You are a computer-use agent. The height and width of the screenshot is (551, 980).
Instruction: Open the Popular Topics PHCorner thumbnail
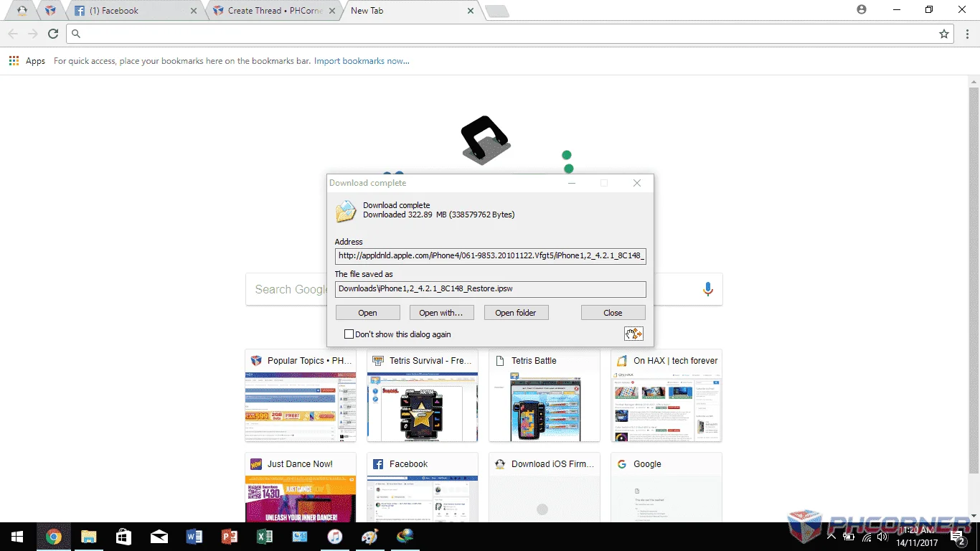(x=301, y=395)
